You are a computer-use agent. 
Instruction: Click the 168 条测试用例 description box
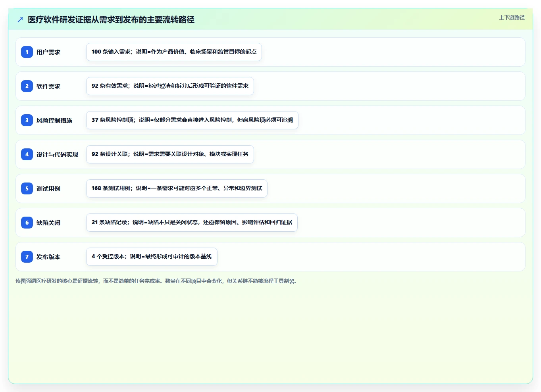(177, 188)
